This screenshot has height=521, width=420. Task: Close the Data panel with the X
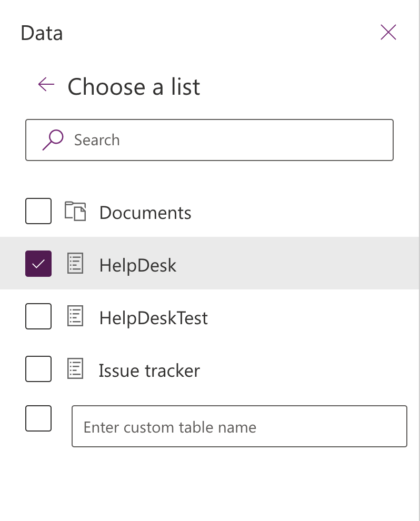click(x=388, y=32)
